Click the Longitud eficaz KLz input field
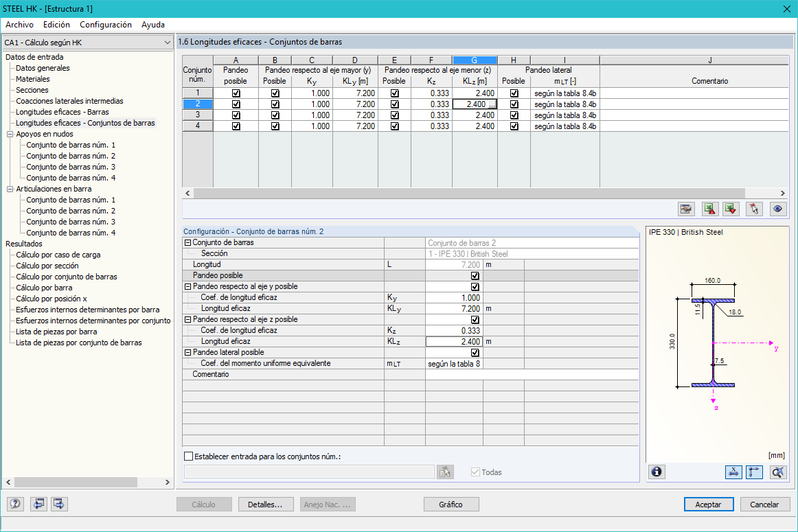Screen dimensions: 798x532 coord(454,342)
